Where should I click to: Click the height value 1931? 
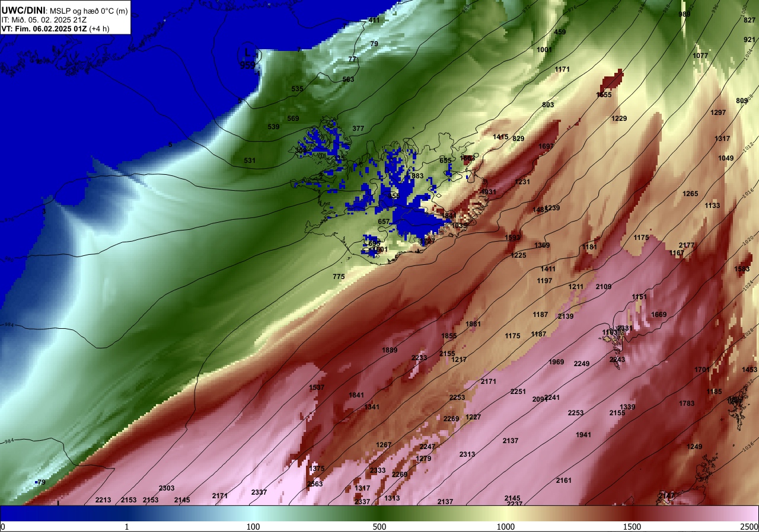(489, 192)
